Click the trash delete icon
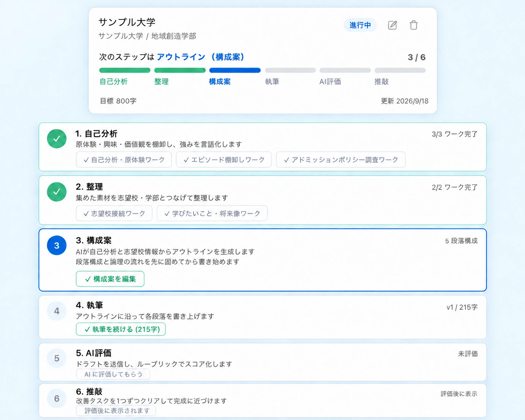 pos(413,25)
